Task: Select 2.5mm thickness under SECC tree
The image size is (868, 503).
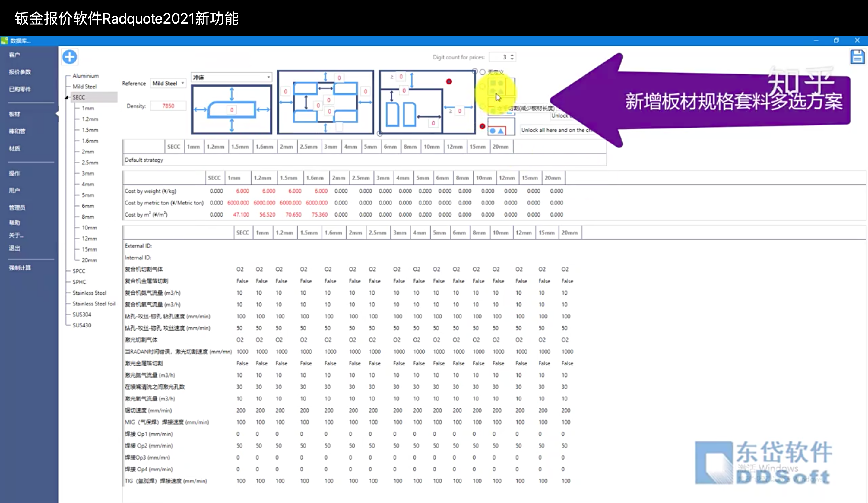Action: coord(90,163)
